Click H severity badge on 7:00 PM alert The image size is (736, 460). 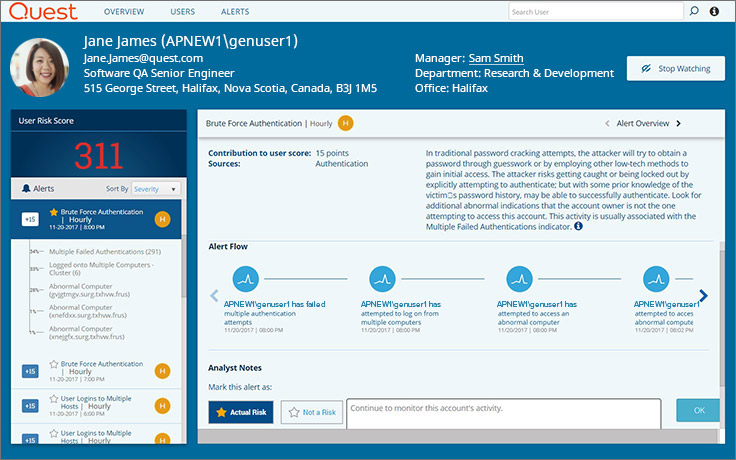[162, 371]
